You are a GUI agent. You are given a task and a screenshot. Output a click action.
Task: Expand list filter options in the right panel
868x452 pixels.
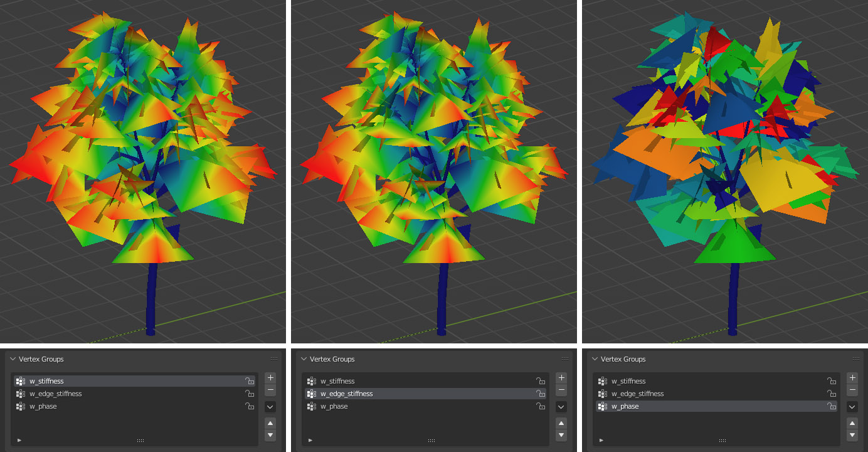pyautogui.click(x=601, y=440)
